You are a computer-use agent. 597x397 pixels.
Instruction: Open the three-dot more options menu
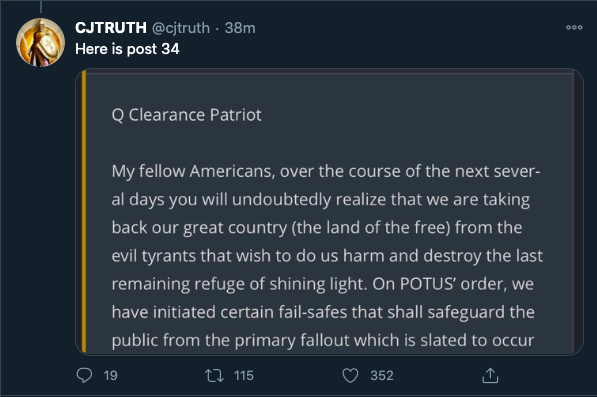pos(574,27)
